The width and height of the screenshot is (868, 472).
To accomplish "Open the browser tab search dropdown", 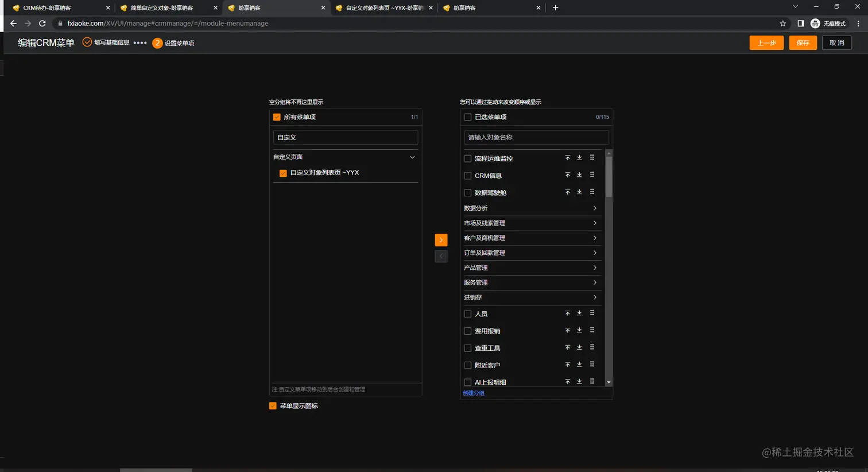I will pyautogui.click(x=795, y=7).
